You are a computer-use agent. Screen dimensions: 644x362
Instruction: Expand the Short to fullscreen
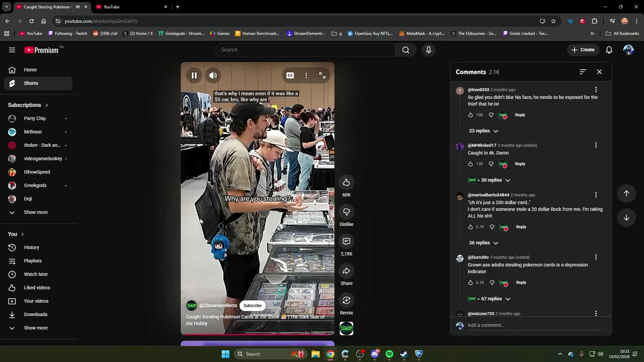(x=322, y=75)
